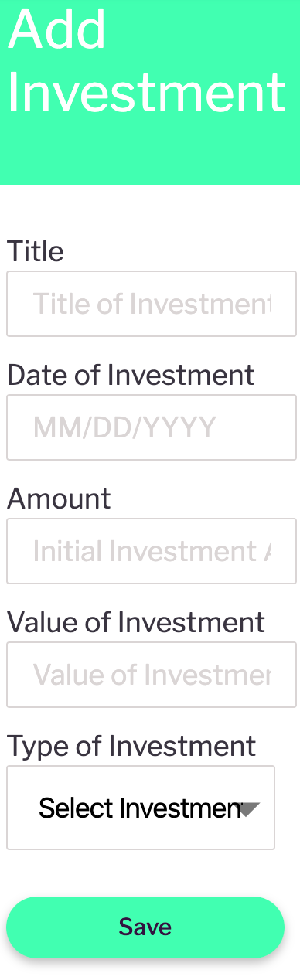
Task: Click the MM/DD/YYYY date field
Action: [x=152, y=427]
